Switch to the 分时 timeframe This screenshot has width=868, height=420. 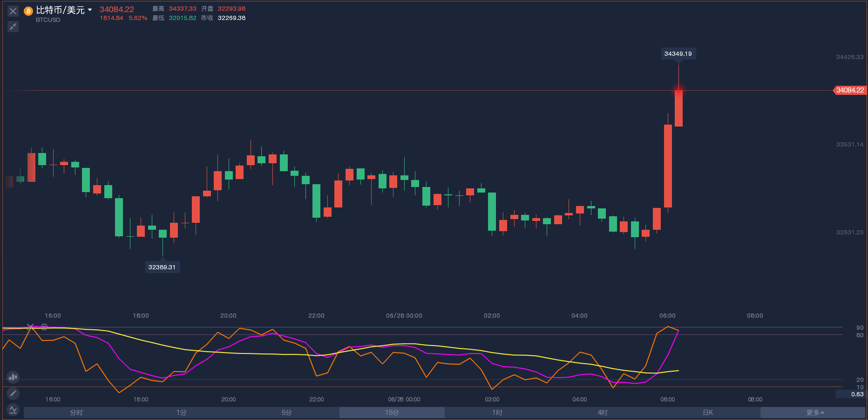point(76,413)
